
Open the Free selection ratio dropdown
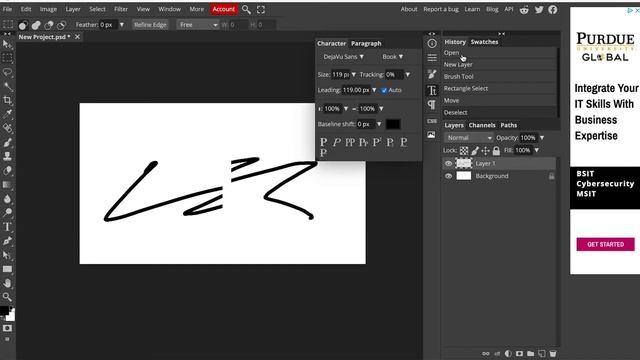coord(198,25)
